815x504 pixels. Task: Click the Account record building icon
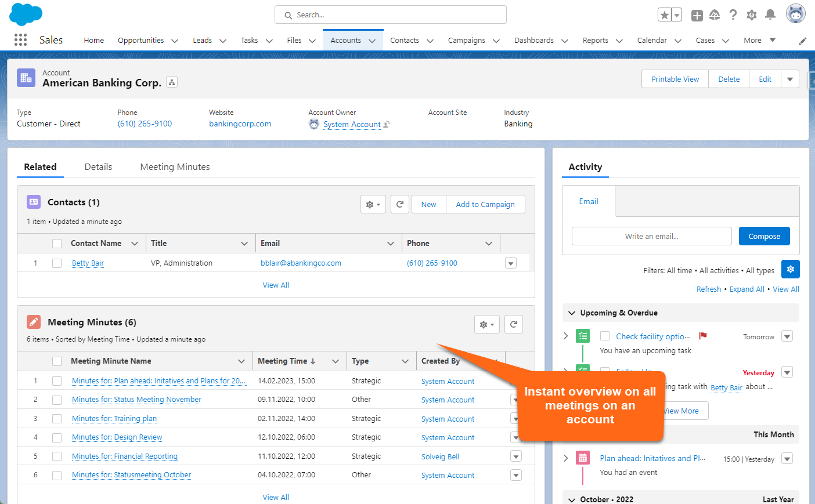click(26, 77)
